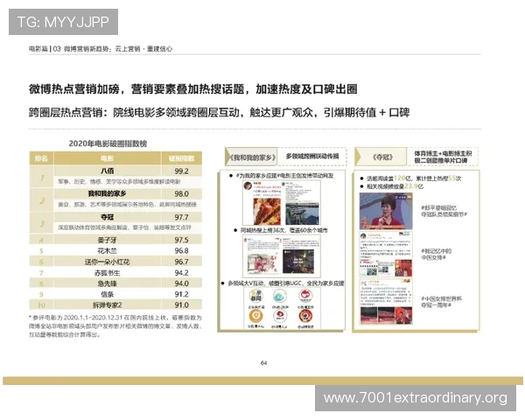Click the 八佰 description line under the title
Viewport: 525px width, 420px height.
click(119, 182)
